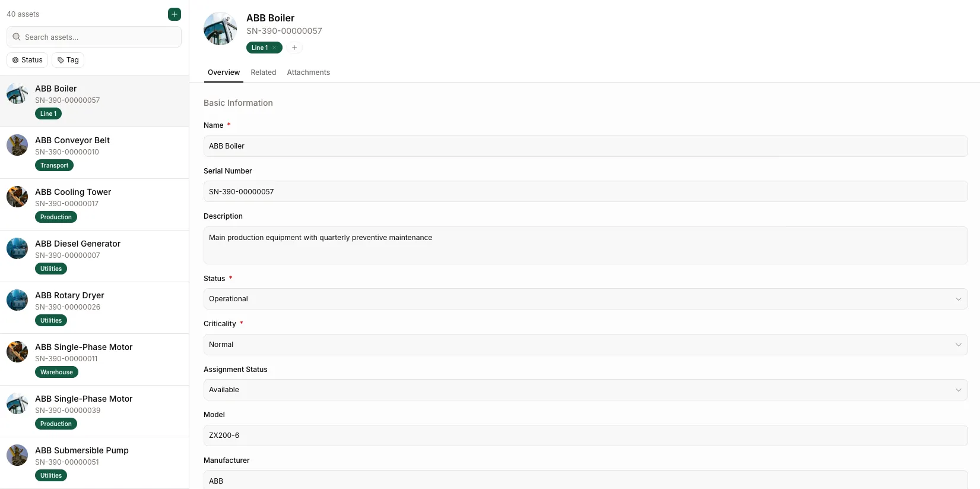Click serial number SN-390-00000017 in list
The image size is (980, 489).
point(67,204)
